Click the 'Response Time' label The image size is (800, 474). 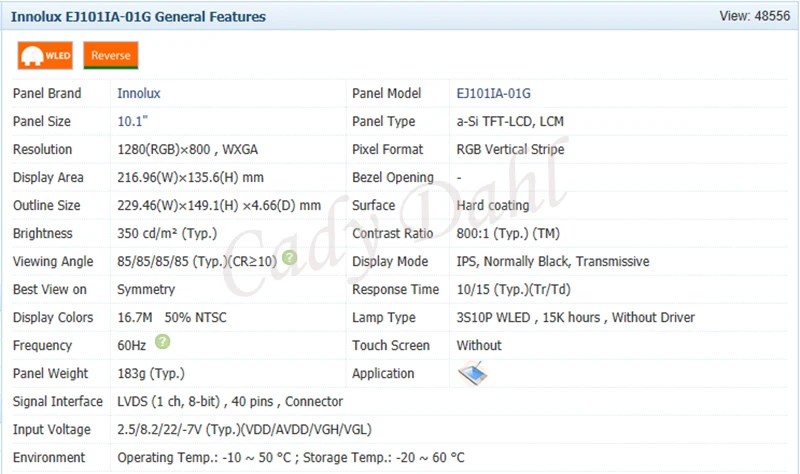[x=395, y=289]
